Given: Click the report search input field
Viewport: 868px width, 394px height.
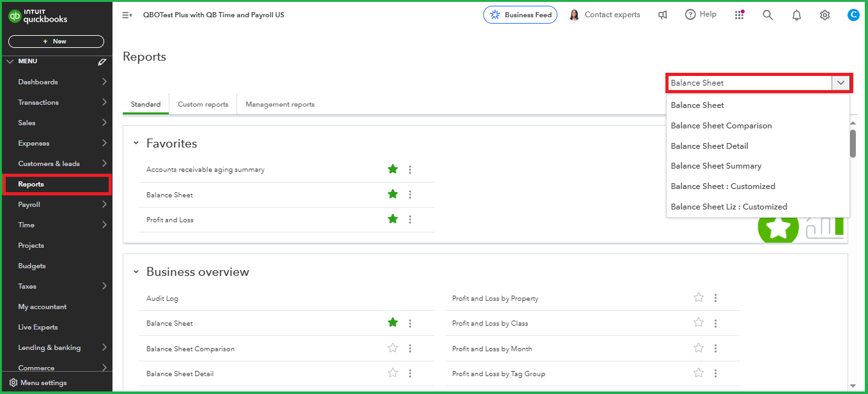Looking at the screenshot, I should pos(749,83).
